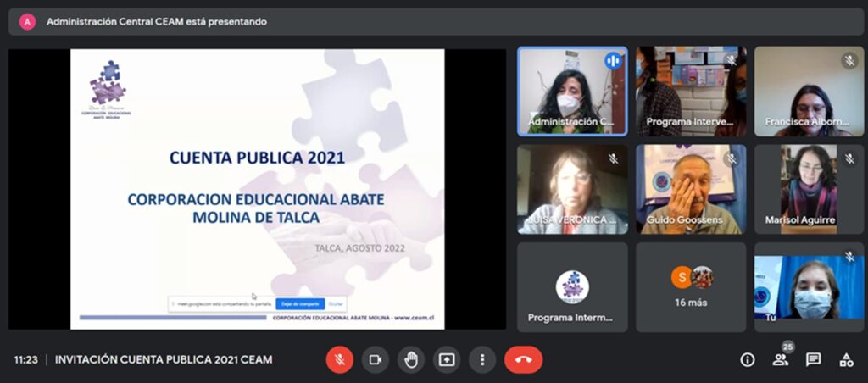Click the shared presentation slide

pyautogui.click(x=257, y=188)
